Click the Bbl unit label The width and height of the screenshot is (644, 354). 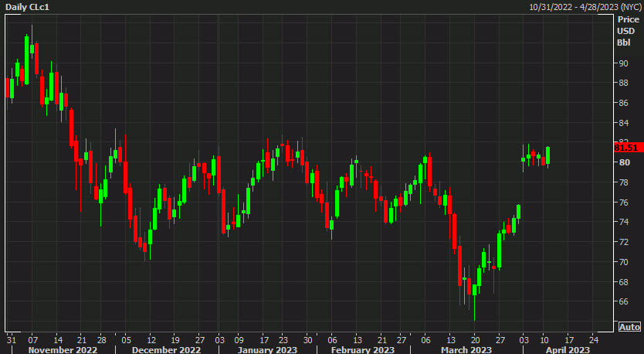click(623, 43)
